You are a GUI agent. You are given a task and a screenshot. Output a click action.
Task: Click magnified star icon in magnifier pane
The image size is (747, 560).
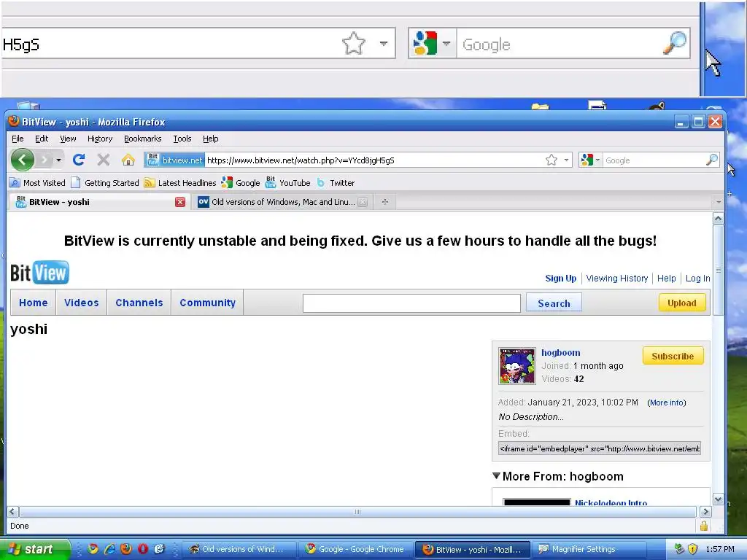pos(354,44)
